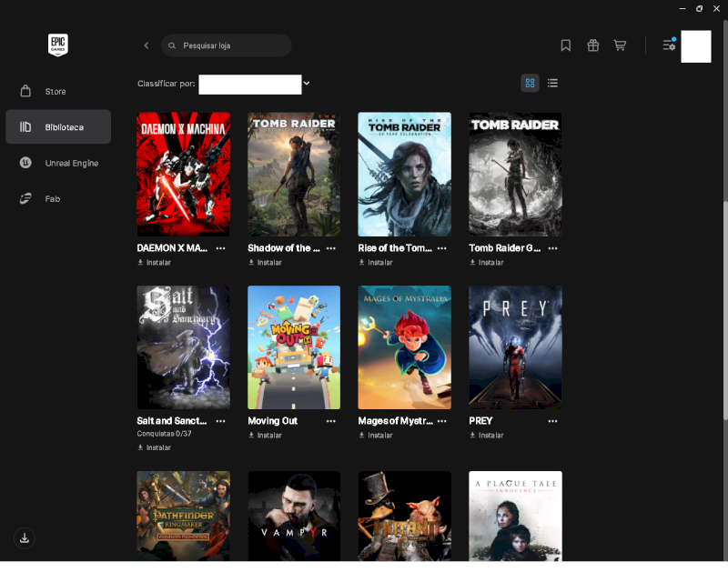Go back with the arrow icon
Image resolution: width=728 pixels, height=582 pixels.
(147, 45)
